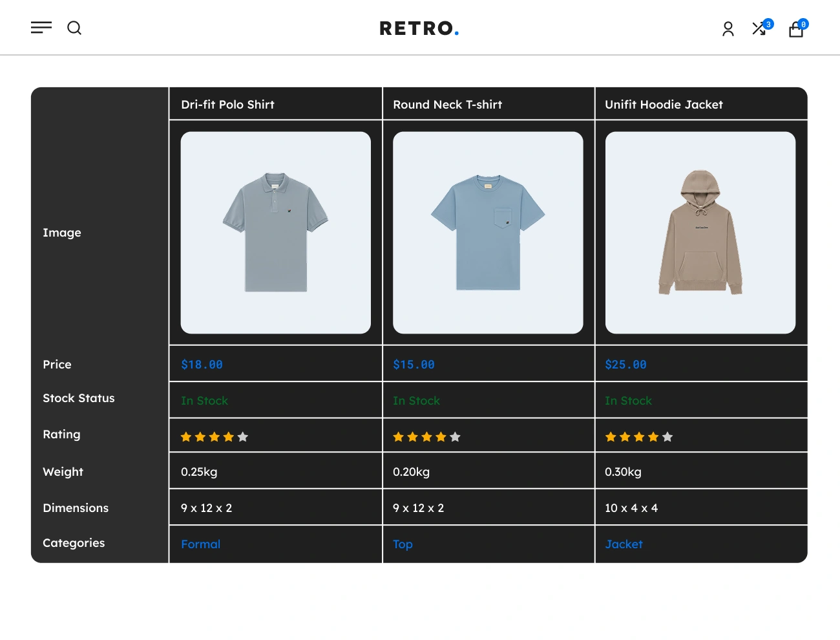Click the Weight row label
This screenshot has height=640, width=840.
click(63, 472)
